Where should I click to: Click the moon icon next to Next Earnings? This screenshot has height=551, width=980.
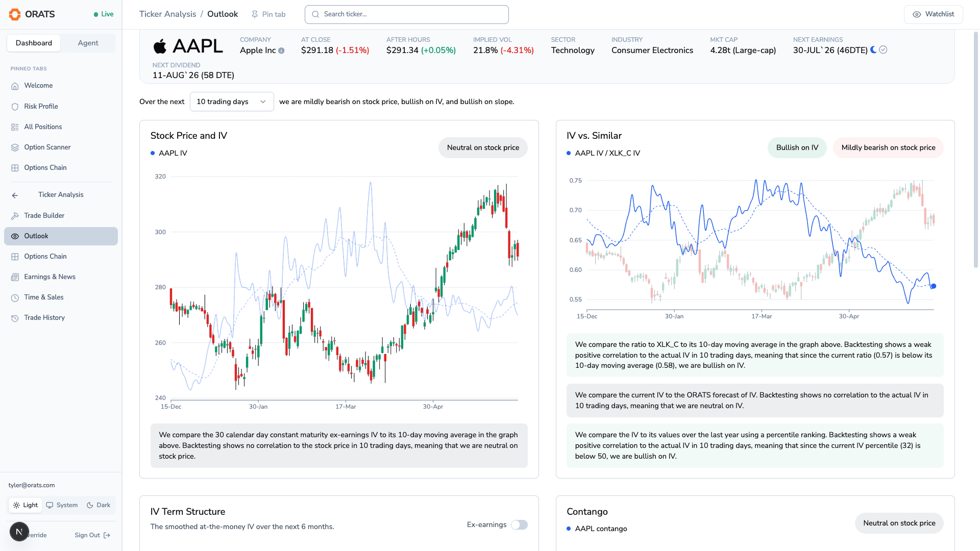point(874,49)
